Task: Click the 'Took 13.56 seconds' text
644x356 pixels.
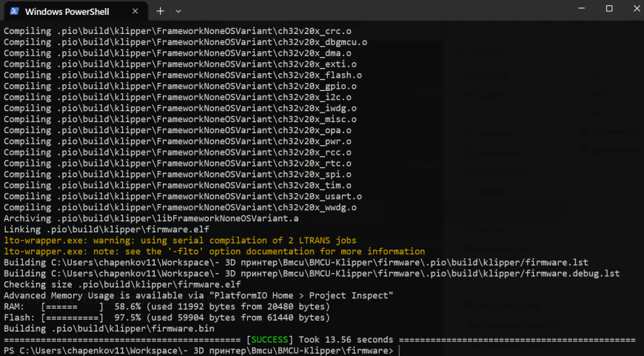Action: 346,340
